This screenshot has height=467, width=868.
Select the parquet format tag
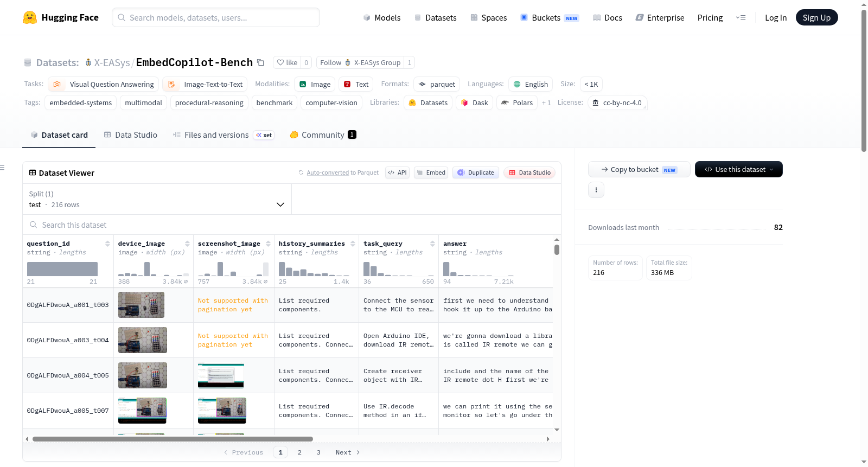437,84
